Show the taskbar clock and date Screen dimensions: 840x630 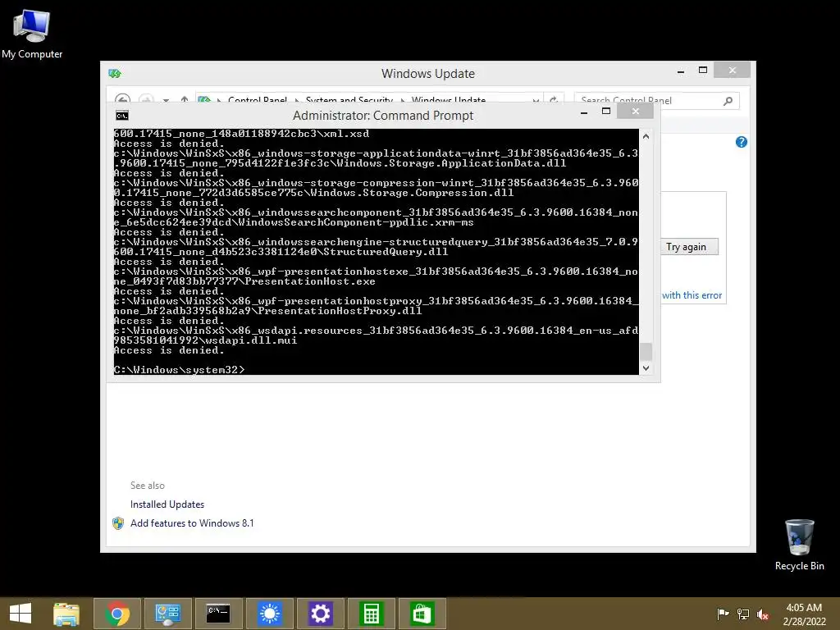point(804,614)
